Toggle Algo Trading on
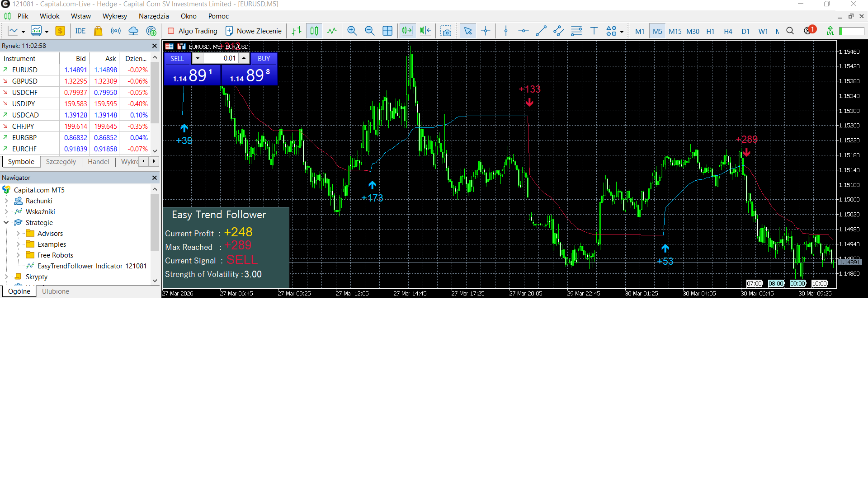Image resolution: width=868 pixels, height=497 pixels. click(x=193, y=31)
